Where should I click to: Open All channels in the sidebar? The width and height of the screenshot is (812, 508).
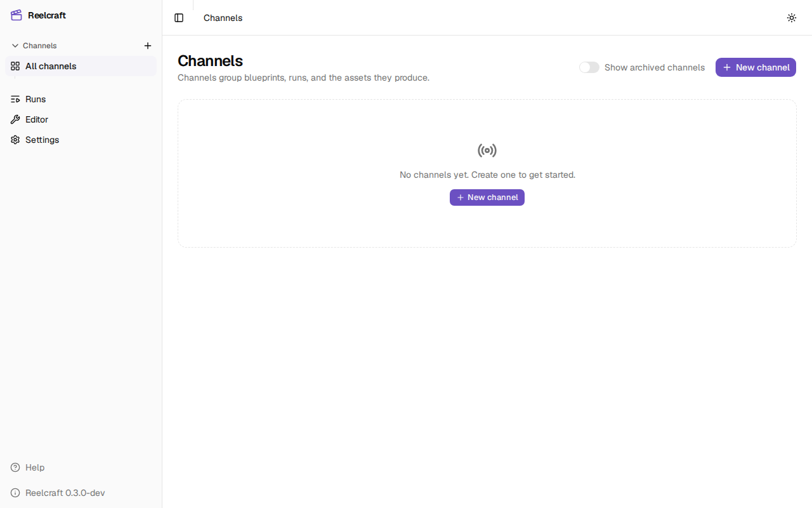[81, 66]
